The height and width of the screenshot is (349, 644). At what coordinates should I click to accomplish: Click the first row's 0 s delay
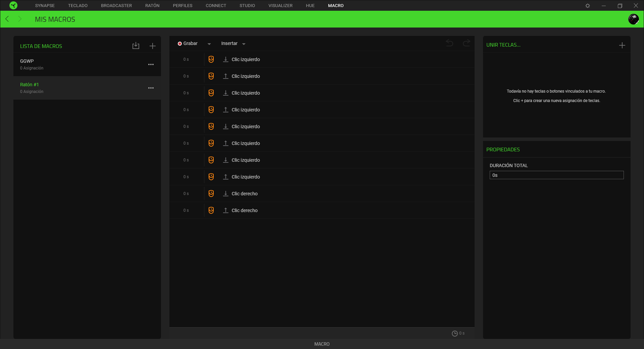point(186,59)
